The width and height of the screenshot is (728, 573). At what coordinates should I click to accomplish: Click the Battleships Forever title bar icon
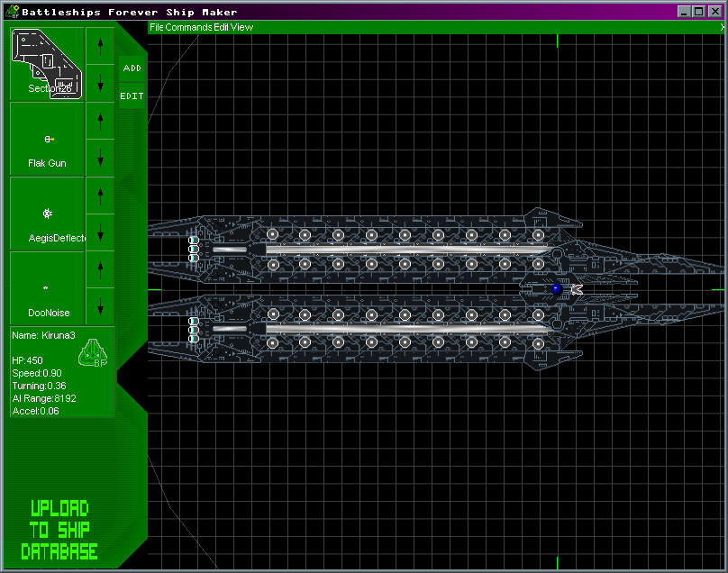12,12
